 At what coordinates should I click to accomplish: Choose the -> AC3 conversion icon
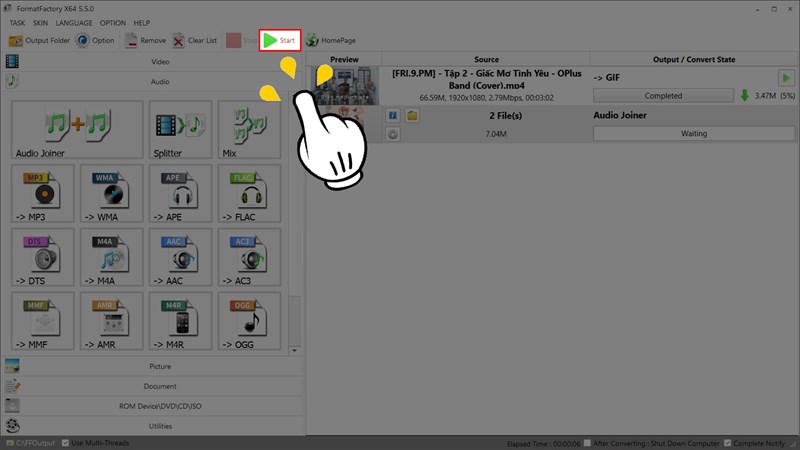249,257
